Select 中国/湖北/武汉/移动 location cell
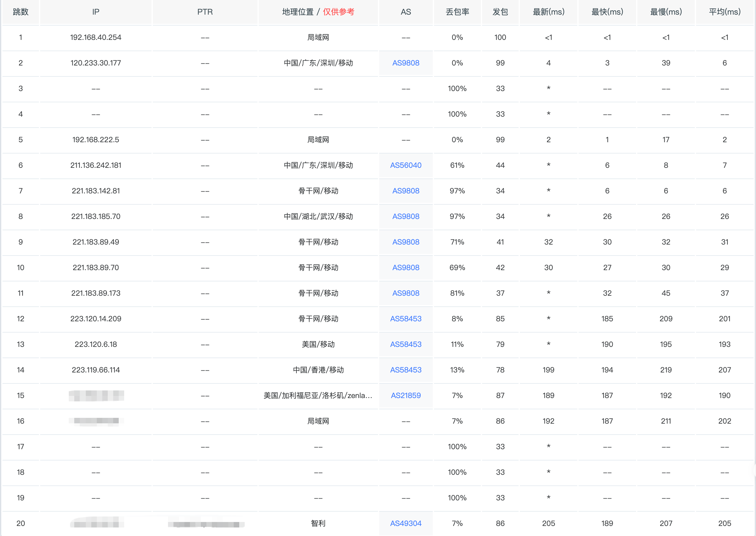The image size is (756, 536). 318,217
